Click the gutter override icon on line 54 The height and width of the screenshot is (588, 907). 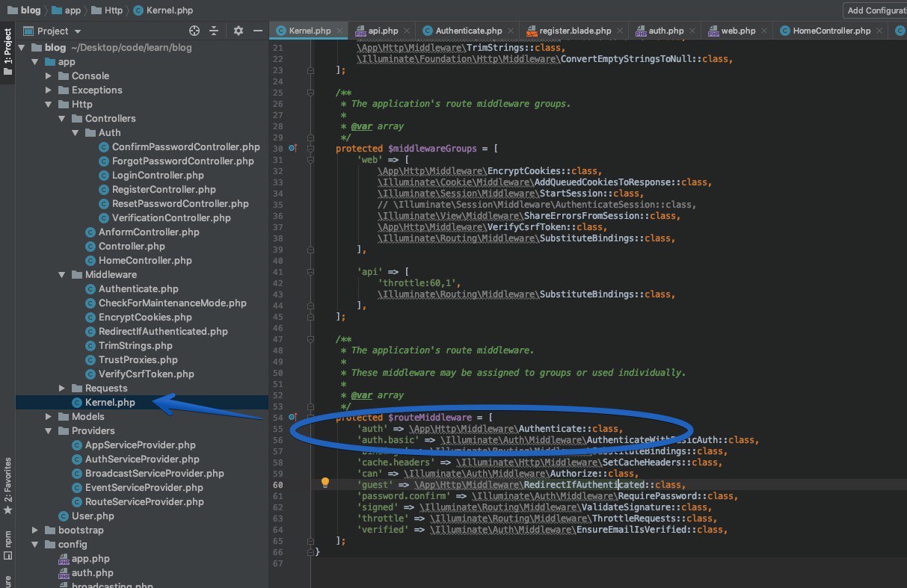click(293, 418)
